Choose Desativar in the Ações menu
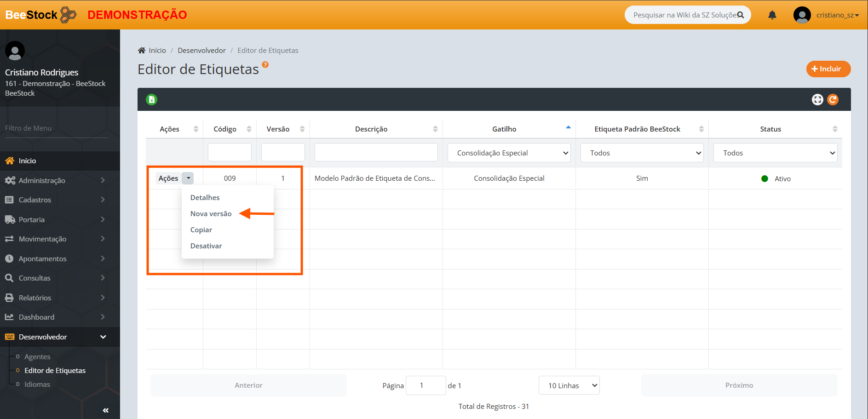Viewport: 868px width, 419px height. click(x=206, y=246)
